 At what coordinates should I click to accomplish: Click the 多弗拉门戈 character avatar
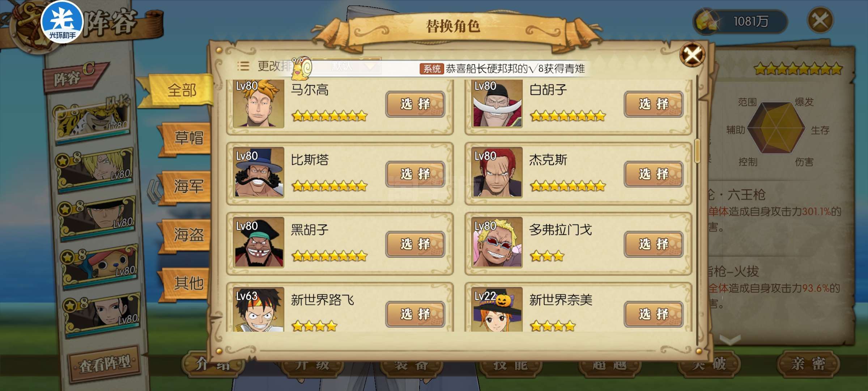(x=497, y=242)
